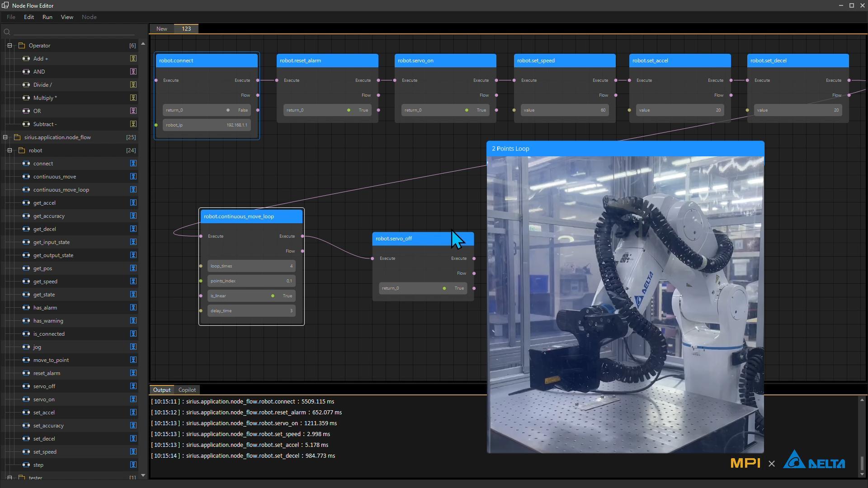The image size is (868, 488).
Task: Collapse the robot tree group
Action: (x=9, y=150)
